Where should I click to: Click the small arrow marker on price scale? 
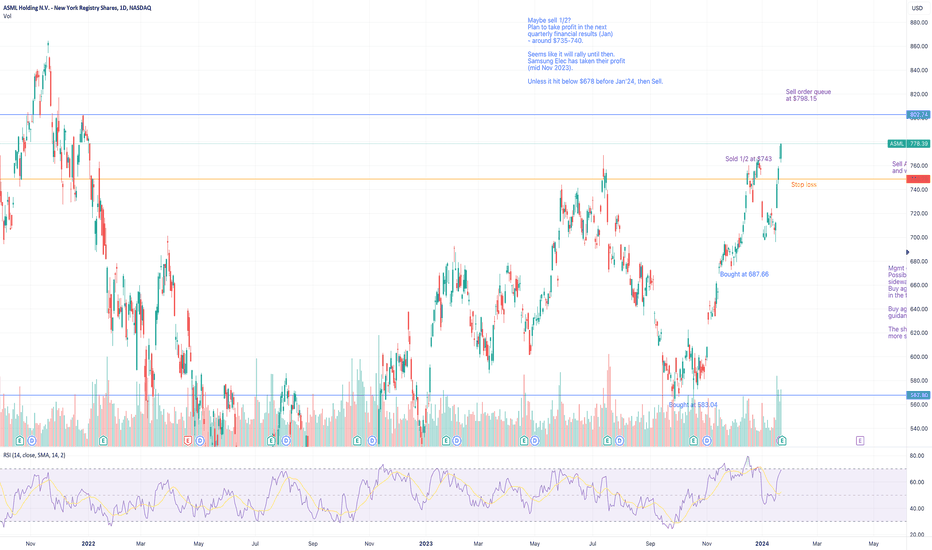click(x=908, y=252)
